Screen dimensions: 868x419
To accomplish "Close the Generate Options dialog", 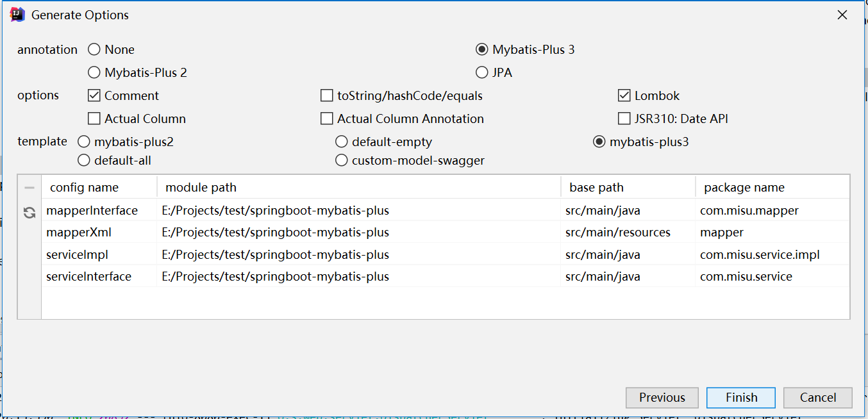I will click(842, 15).
